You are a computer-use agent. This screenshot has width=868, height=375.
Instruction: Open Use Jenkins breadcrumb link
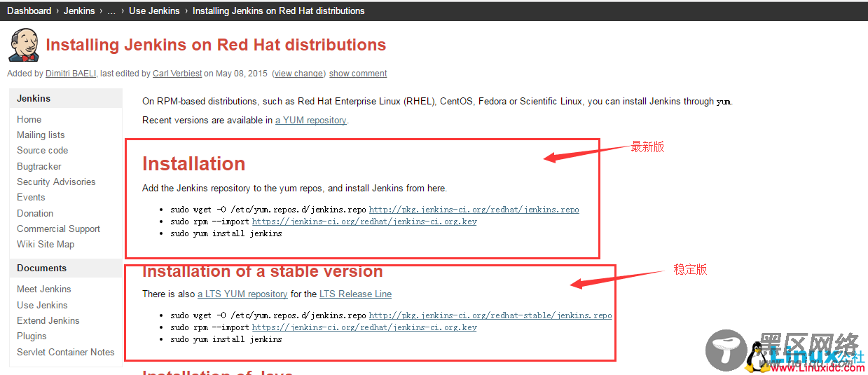tap(154, 11)
